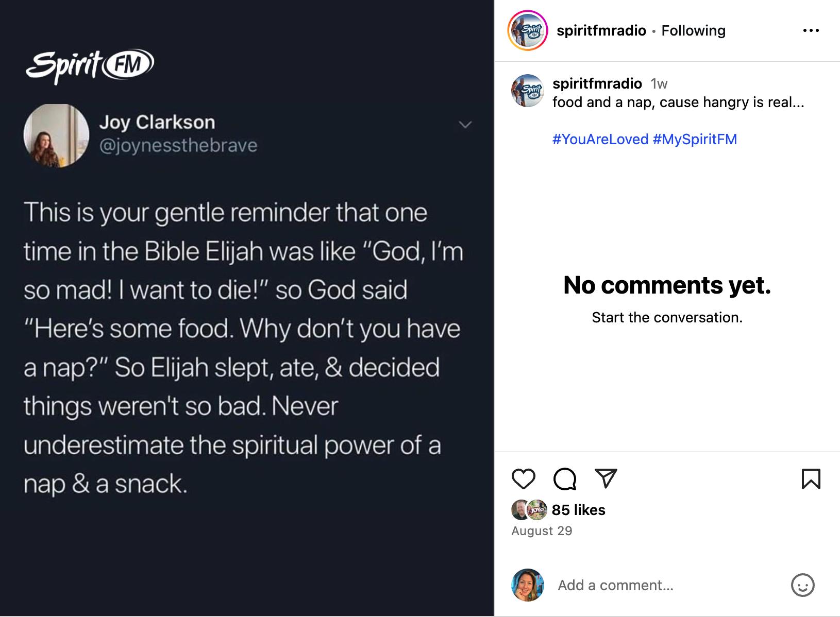Open emoji picker smiley icon
Screen dimensions: 840x617
(802, 585)
